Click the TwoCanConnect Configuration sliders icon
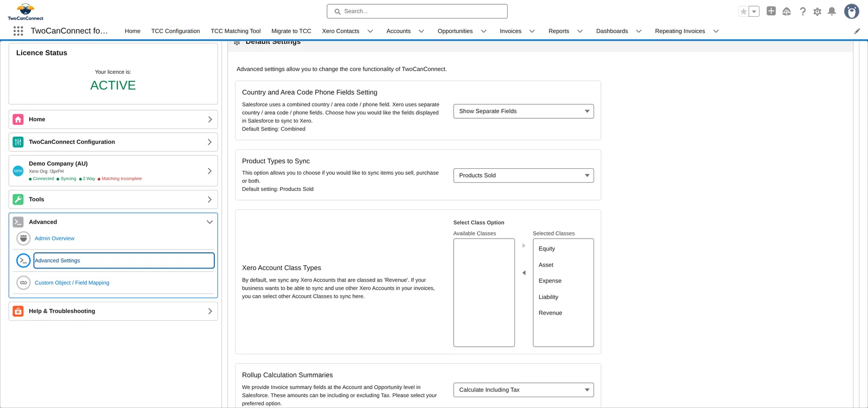This screenshot has height=408, width=868. pos(18,142)
